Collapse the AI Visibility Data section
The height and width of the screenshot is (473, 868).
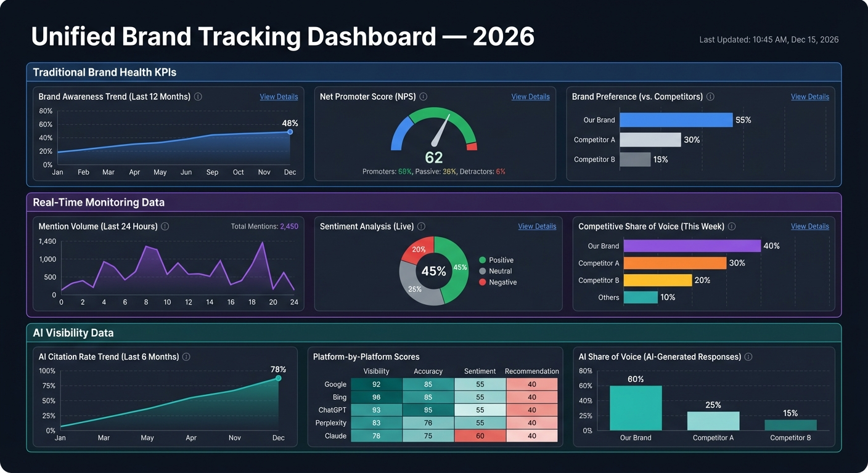(73, 332)
